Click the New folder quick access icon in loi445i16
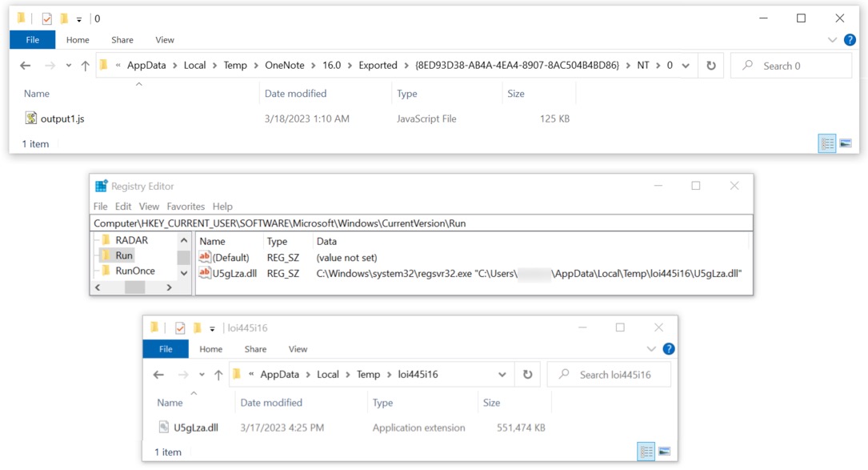This screenshot has height=470, width=868. [x=197, y=328]
